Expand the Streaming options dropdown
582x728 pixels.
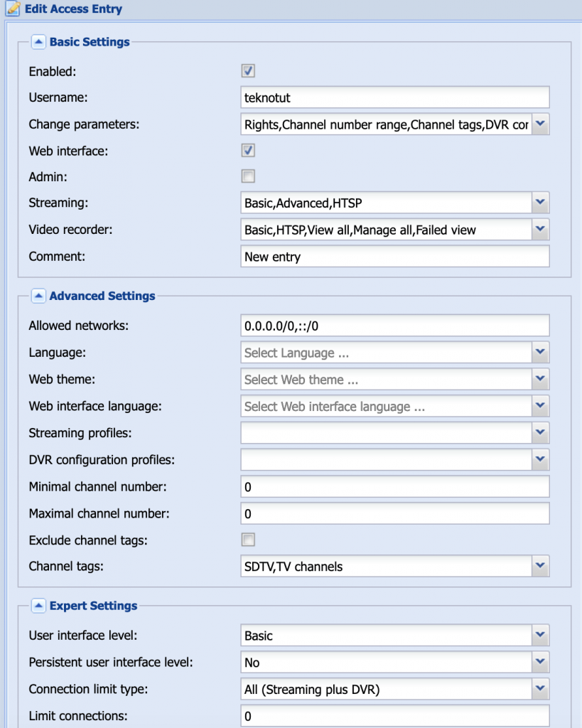pos(540,203)
